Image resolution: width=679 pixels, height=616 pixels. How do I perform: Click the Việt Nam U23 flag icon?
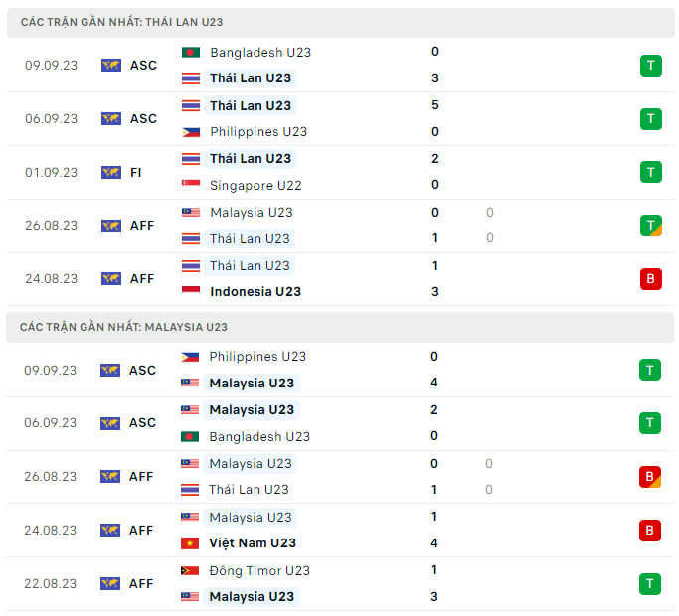(191, 543)
